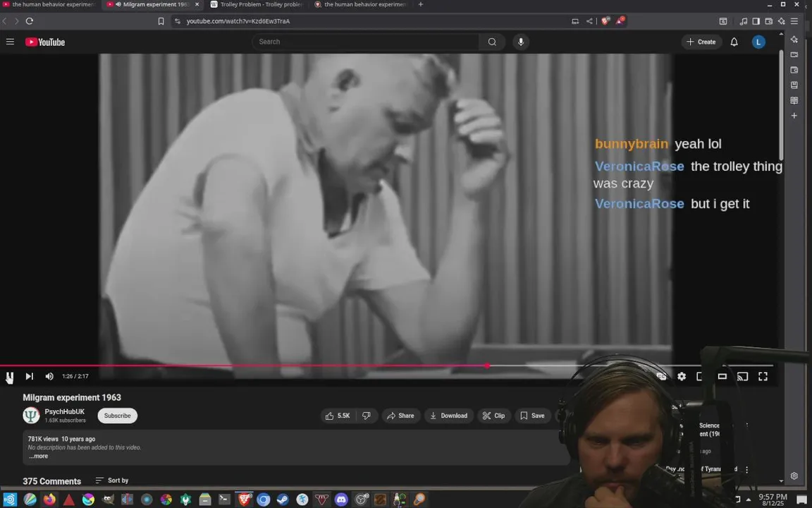
Task: Expand the description with ...more
Action: pyautogui.click(x=38, y=456)
